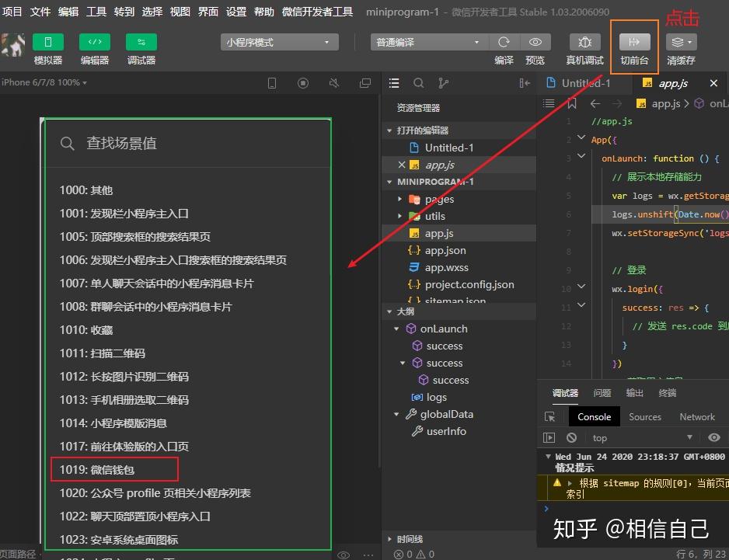Expand the 时间线 timeline section
This screenshot has height=560, width=729.
[389, 539]
